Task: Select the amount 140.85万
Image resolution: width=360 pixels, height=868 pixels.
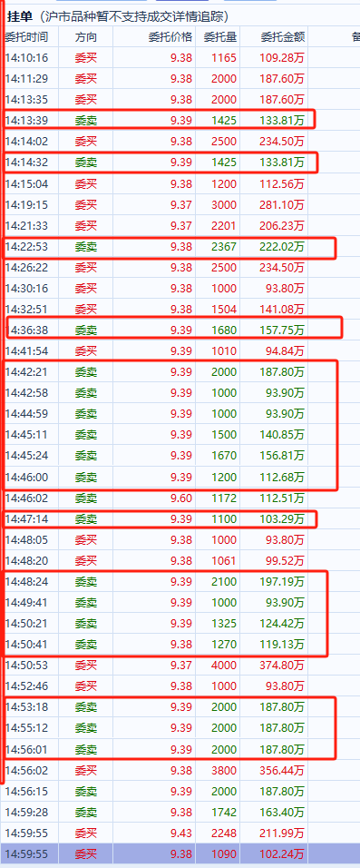Action: 282,435
